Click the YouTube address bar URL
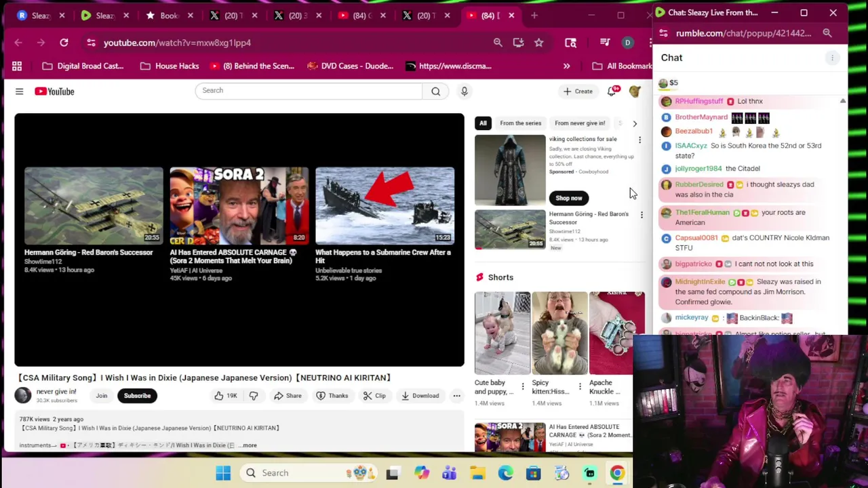The width and height of the screenshot is (868, 488). point(177,43)
